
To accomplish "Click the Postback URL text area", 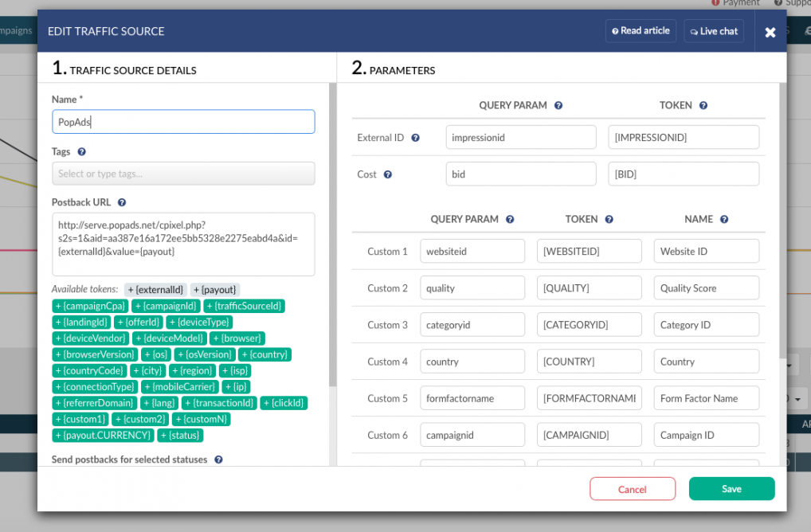I will (x=183, y=243).
